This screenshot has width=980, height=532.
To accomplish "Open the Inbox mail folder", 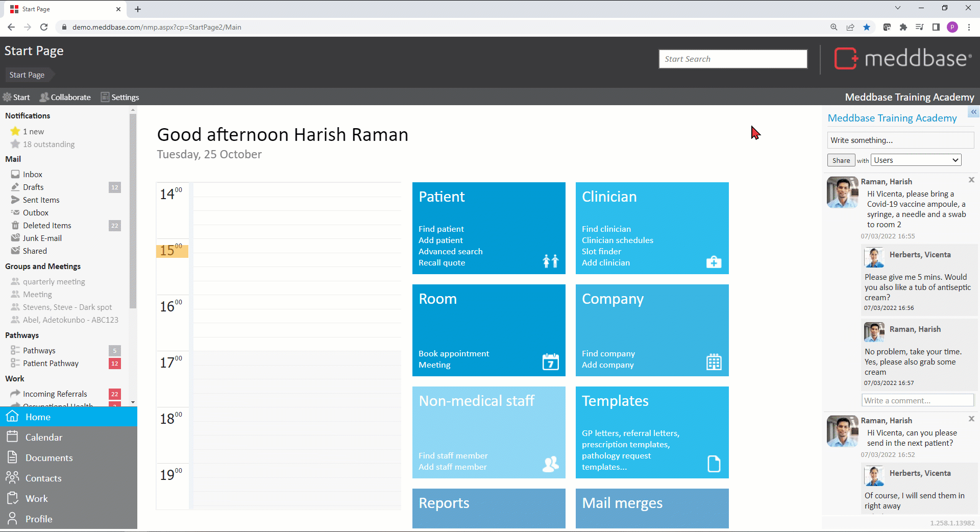I will (33, 175).
